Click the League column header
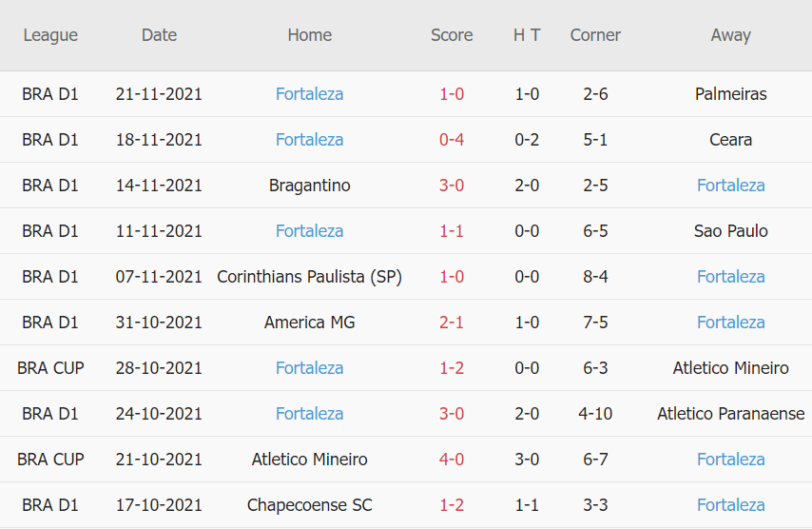 coord(50,35)
